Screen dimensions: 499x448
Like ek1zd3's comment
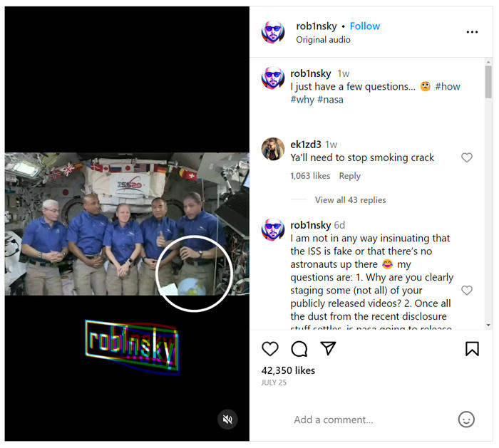tap(466, 157)
